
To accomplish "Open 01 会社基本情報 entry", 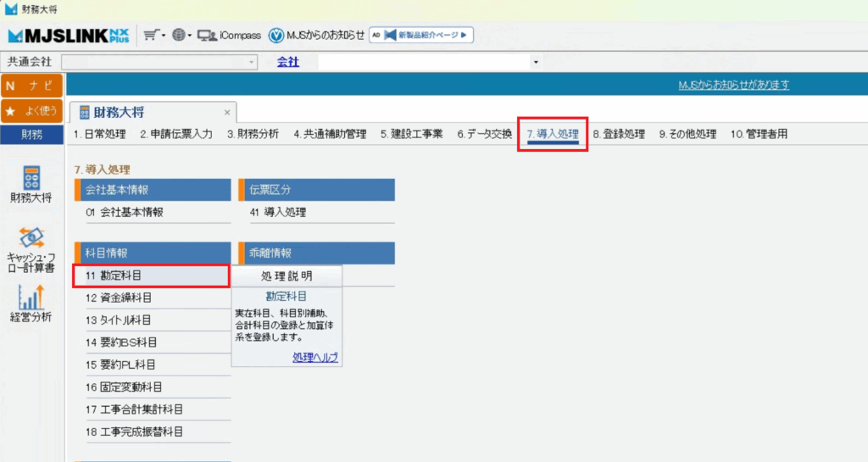I will coord(124,213).
